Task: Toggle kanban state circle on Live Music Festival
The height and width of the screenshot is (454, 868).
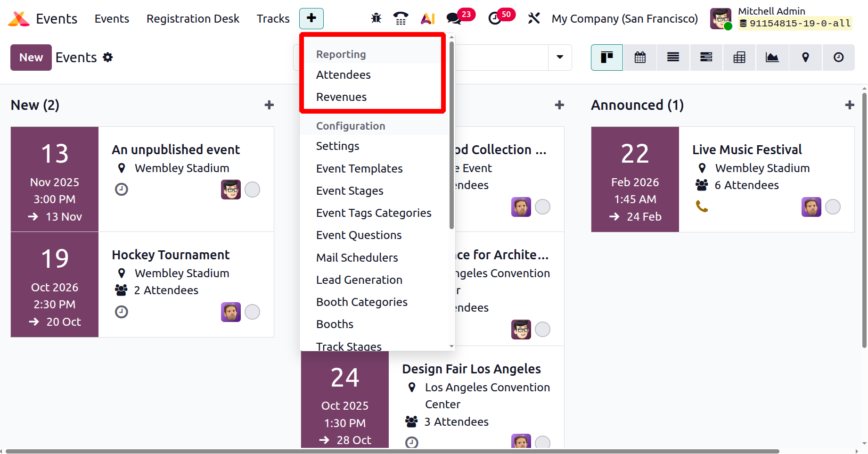Action: 833,207
